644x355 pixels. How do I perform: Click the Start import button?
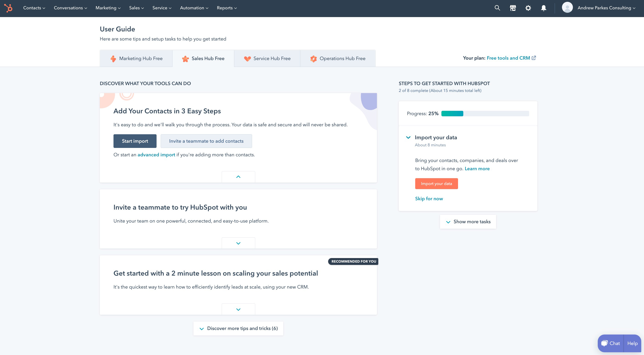135,141
